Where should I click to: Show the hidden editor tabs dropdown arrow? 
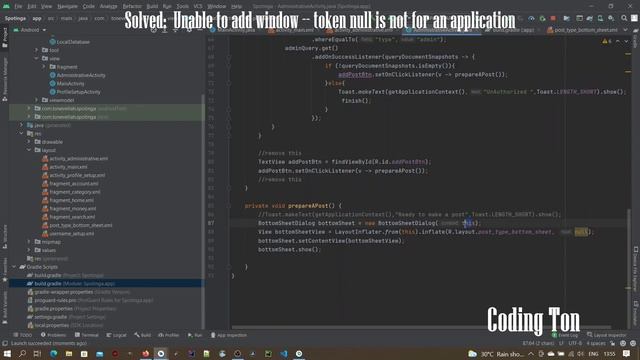625,30
